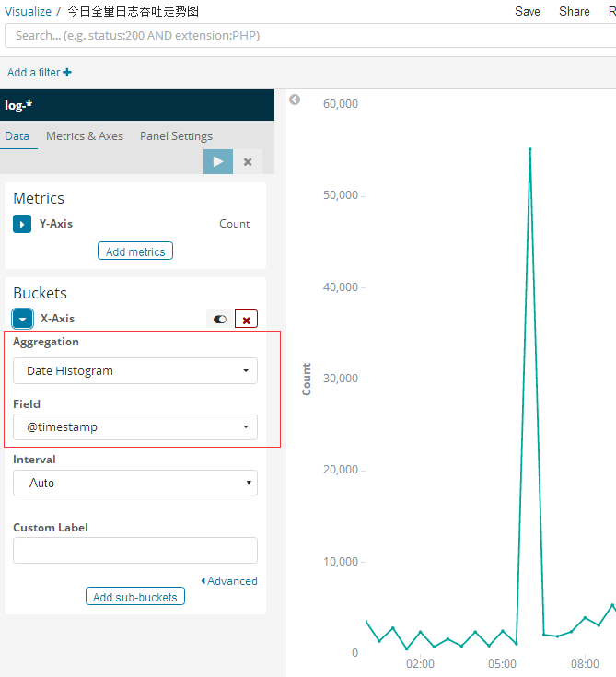
Task: Open the Aggregation Date Histogram dropdown
Action: (135, 371)
